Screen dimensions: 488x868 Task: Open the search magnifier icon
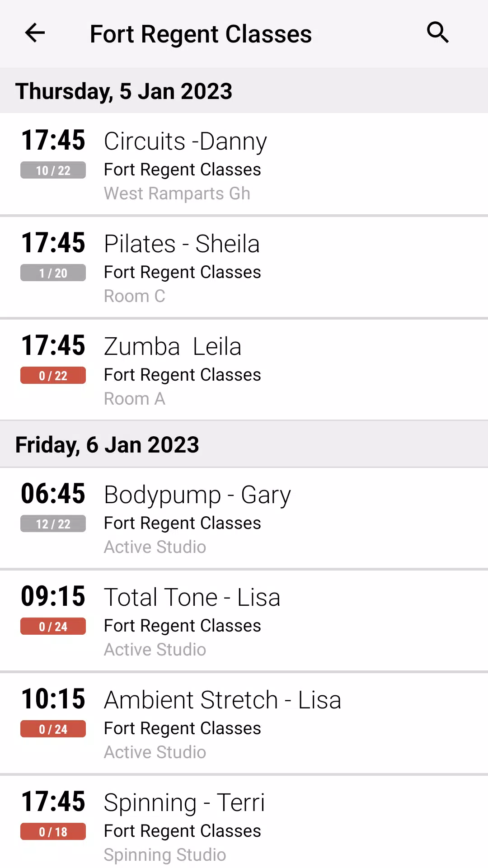pyautogui.click(x=437, y=33)
